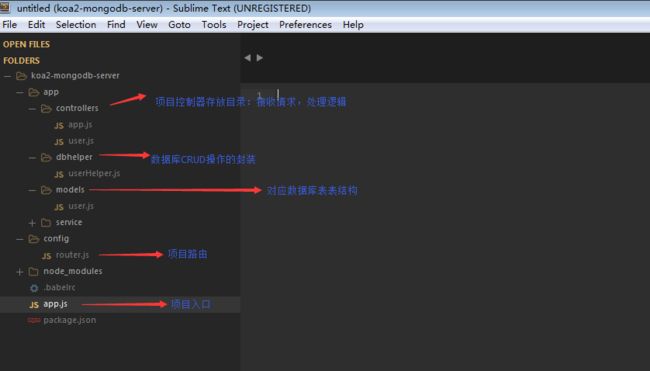Click the koa2-mongodb-server folder icon

click(21, 76)
